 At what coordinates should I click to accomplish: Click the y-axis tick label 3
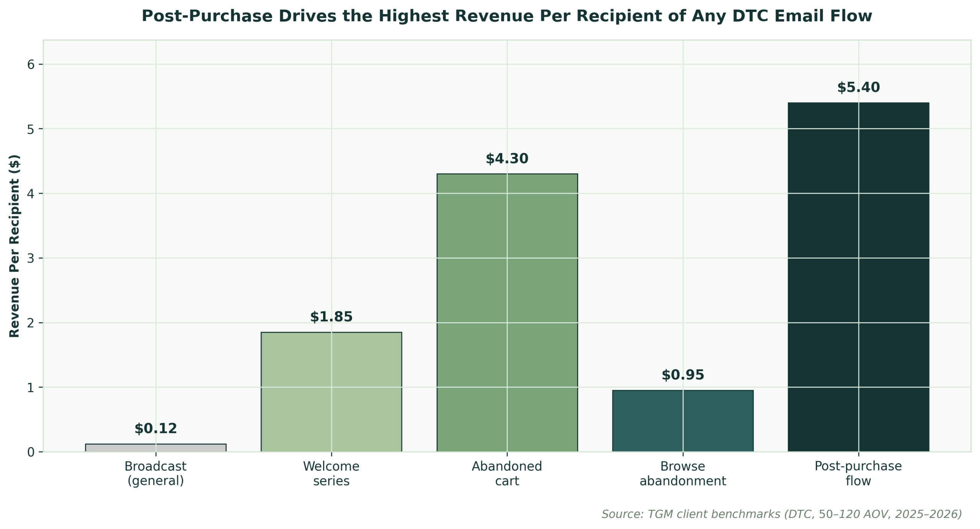pos(31,259)
